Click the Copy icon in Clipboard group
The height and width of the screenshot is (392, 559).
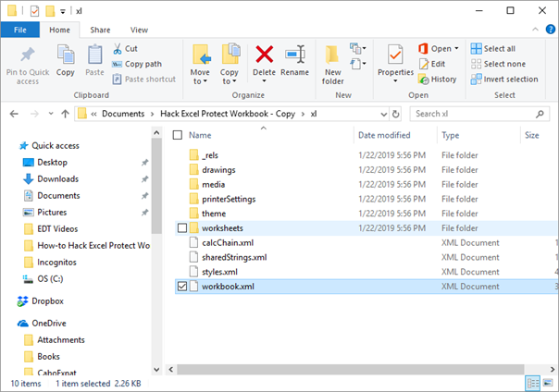coord(66,55)
